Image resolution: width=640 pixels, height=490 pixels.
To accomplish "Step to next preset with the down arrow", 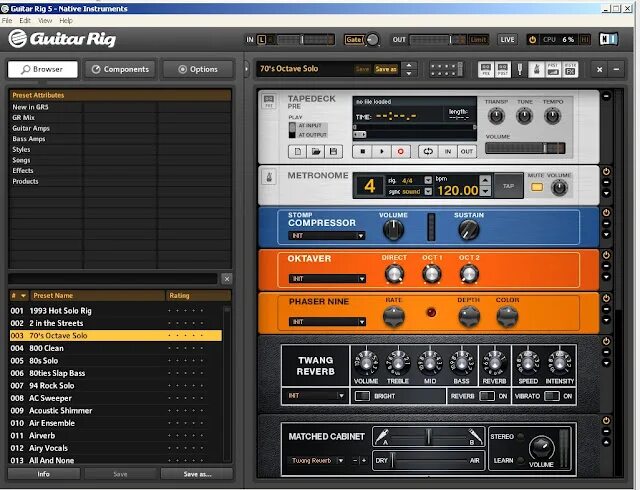I will (409, 74).
